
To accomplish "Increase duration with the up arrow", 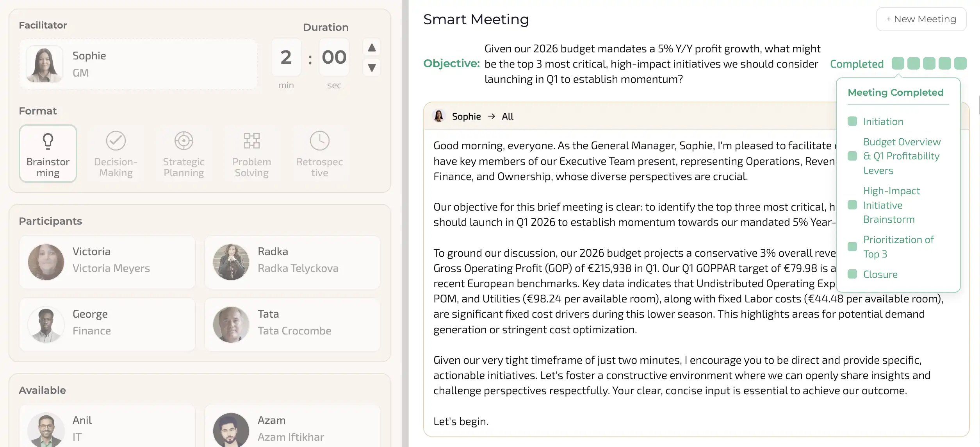I will (x=372, y=48).
